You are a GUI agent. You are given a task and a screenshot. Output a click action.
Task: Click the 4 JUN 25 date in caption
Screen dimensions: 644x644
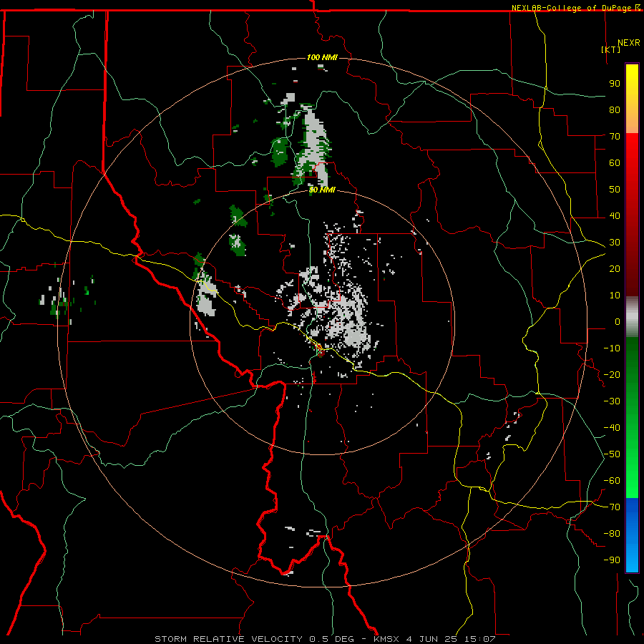click(431, 639)
